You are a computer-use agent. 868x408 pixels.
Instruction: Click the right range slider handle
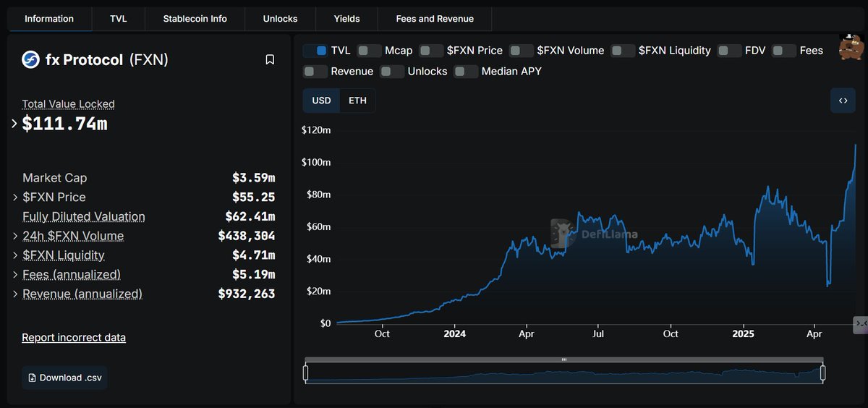point(822,374)
